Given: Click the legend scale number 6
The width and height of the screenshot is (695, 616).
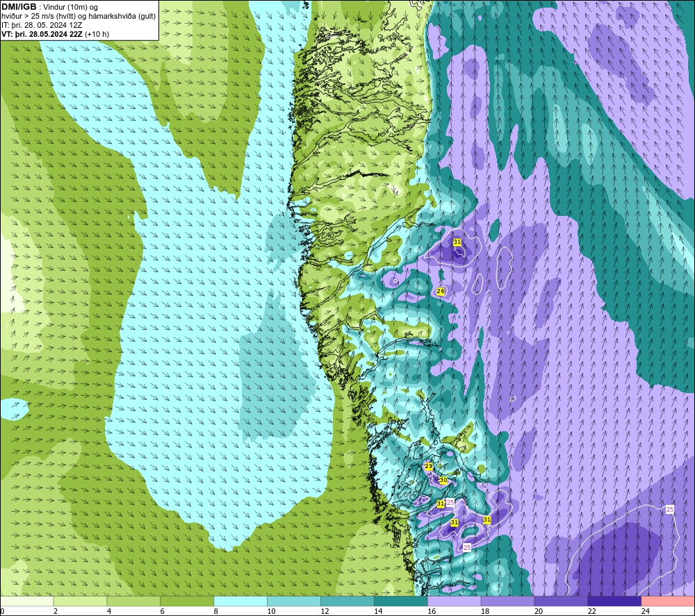Looking at the screenshot, I should [x=162, y=611].
